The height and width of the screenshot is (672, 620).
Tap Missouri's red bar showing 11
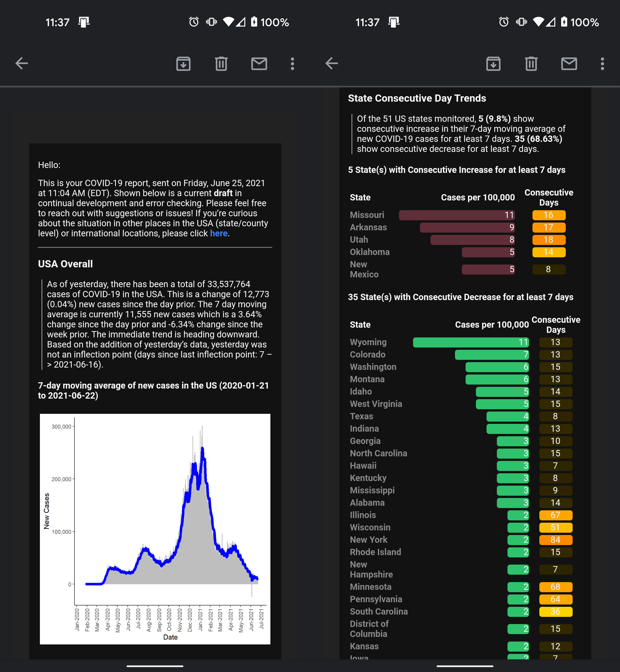pyautogui.click(x=457, y=215)
